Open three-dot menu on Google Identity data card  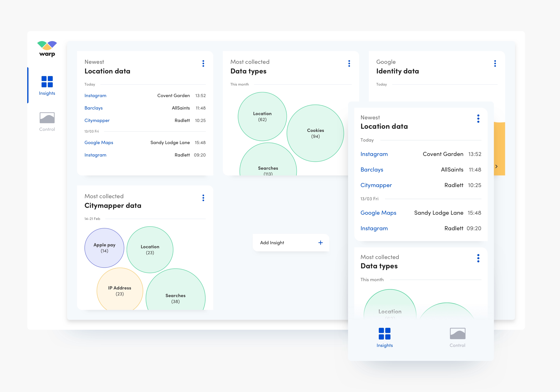[x=495, y=63]
